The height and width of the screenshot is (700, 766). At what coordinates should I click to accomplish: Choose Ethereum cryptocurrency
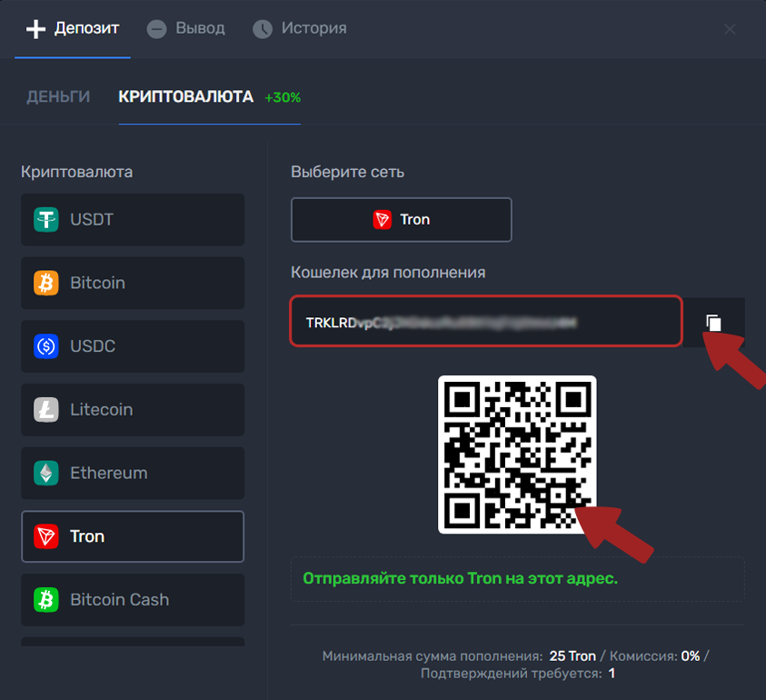(x=133, y=473)
